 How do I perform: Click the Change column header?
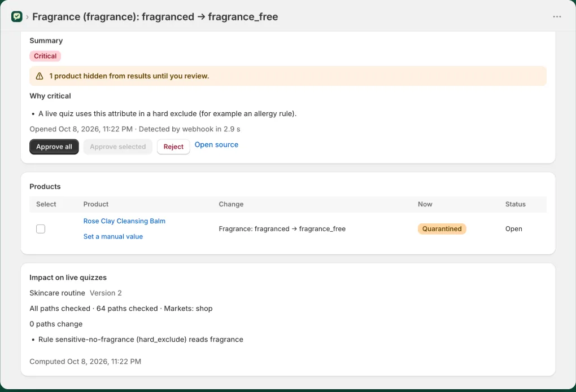(231, 204)
